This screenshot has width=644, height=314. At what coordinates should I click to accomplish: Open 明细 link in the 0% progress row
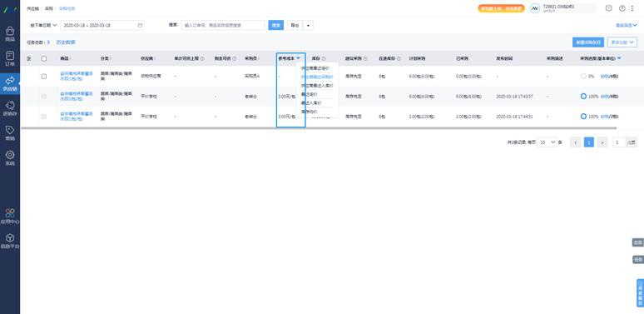[605, 77]
